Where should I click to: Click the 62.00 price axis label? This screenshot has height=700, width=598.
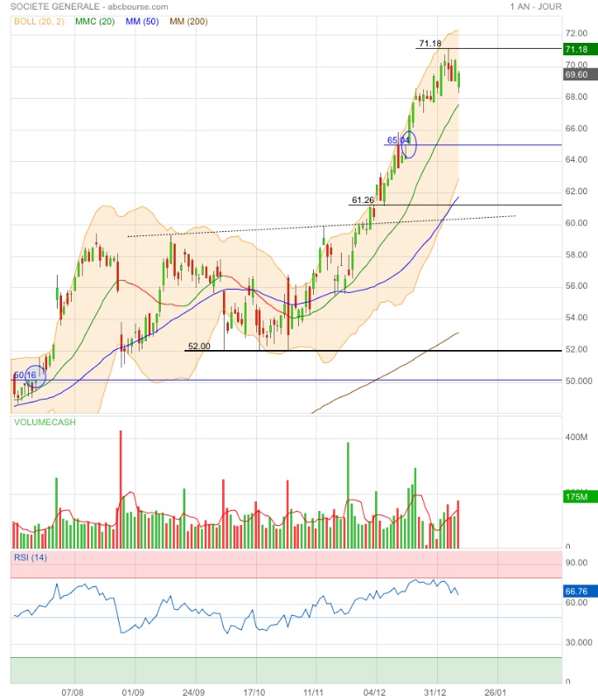click(576, 191)
